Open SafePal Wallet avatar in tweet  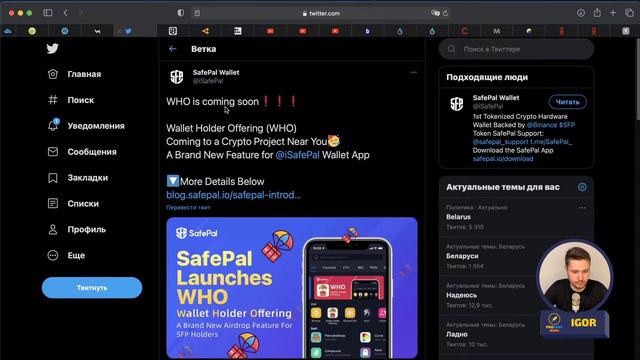click(177, 76)
